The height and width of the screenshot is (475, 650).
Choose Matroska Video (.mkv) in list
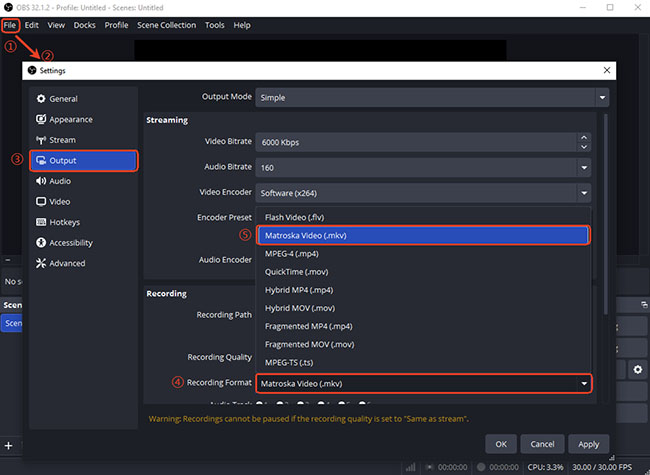point(423,235)
